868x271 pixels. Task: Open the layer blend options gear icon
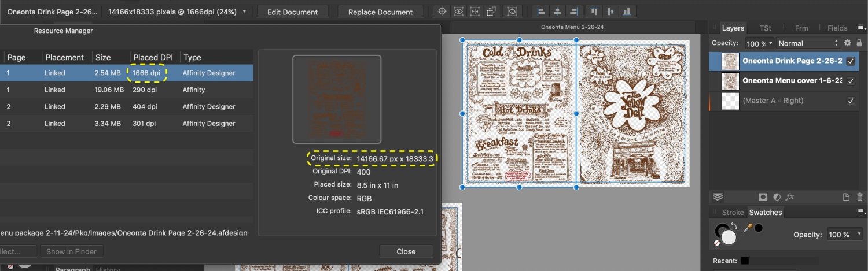[847, 43]
